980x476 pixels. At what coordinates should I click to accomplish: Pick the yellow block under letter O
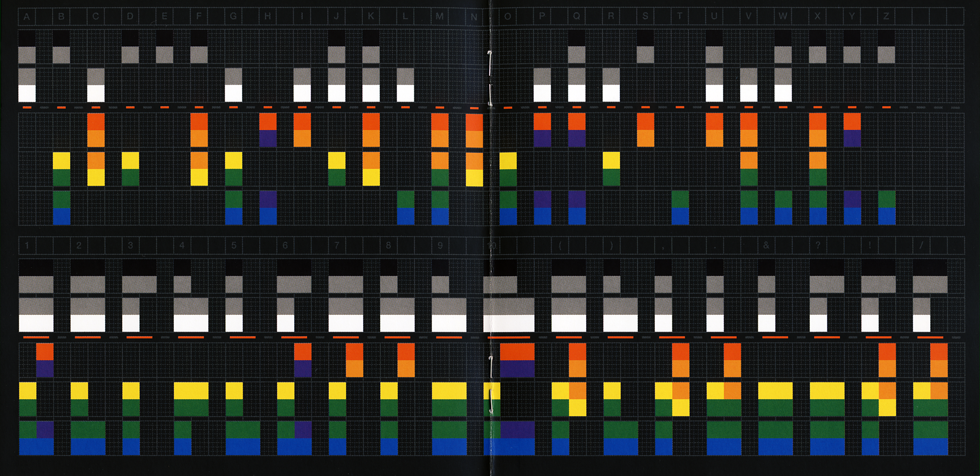pos(508,161)
